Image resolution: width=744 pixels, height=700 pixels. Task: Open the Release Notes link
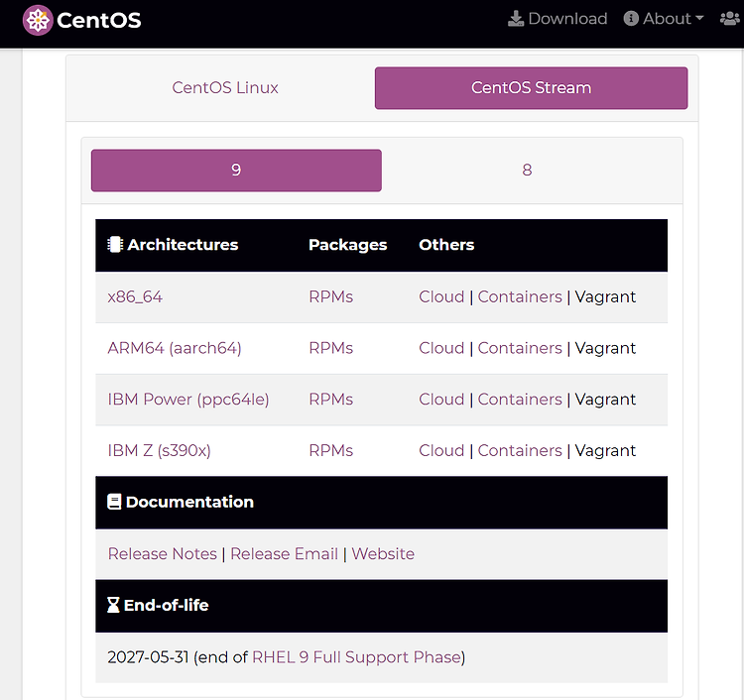(x=163, y=554)
